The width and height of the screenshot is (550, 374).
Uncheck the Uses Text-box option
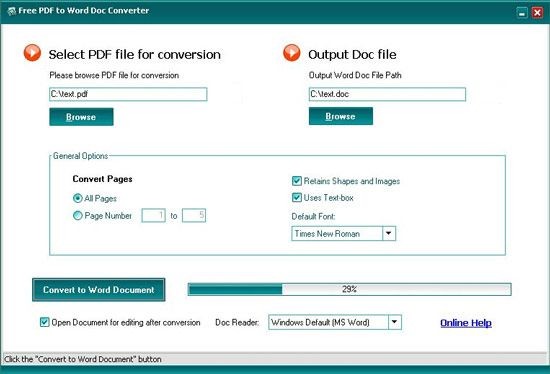tap(297, 198)
